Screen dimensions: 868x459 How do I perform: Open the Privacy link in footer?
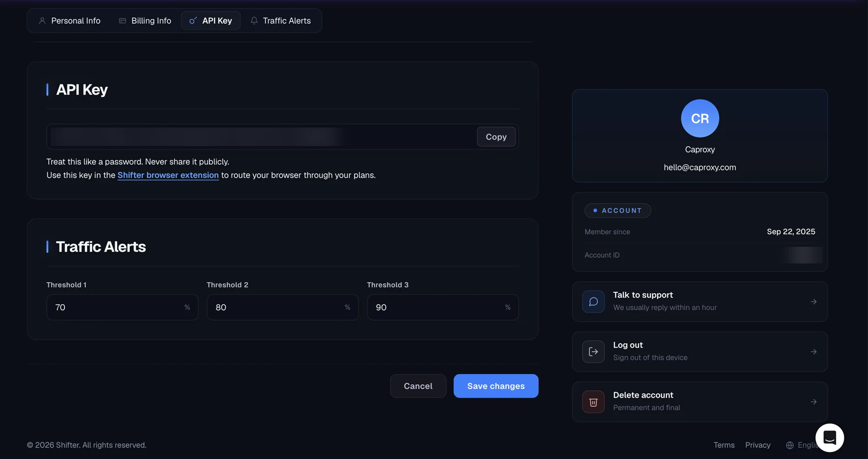point(758,445)
